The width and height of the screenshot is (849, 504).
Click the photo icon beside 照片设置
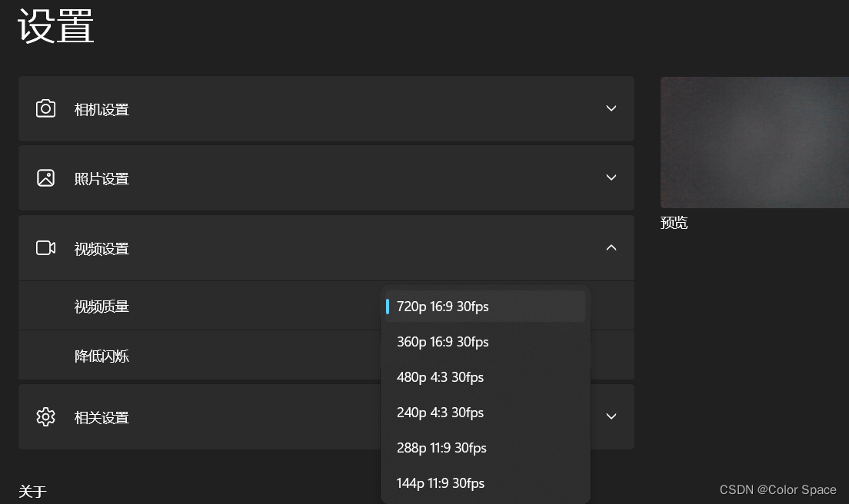tap(45, 178)
